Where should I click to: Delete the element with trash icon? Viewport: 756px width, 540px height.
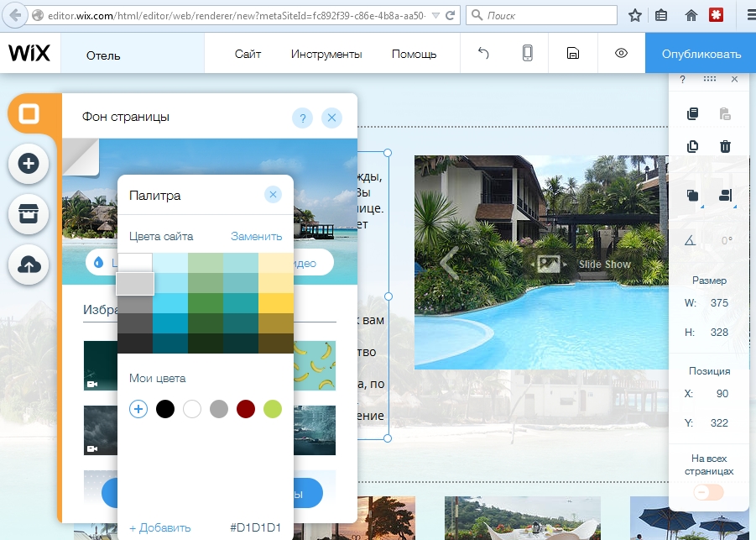(x=725, y=146)
